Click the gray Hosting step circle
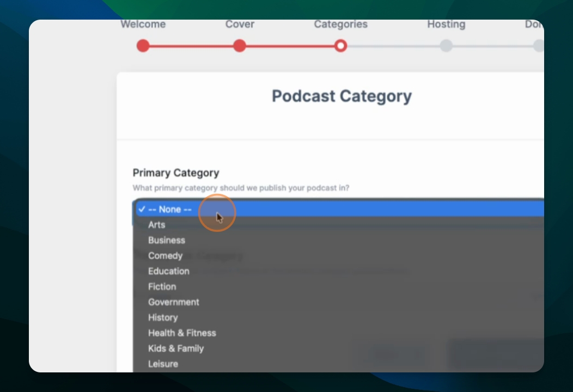The height and width of the screenshot is (392, 573). [x=446, y=46]
